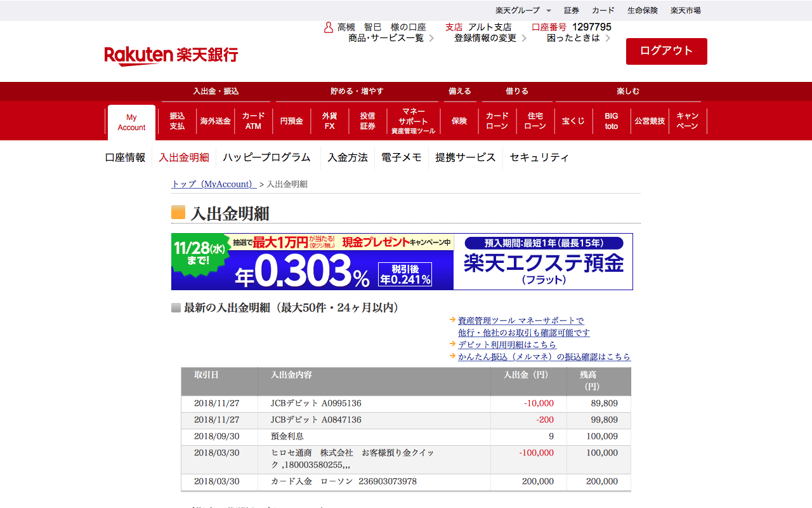Open the カードローン menu item
The image size is (812, 508).
coord(497,121)
